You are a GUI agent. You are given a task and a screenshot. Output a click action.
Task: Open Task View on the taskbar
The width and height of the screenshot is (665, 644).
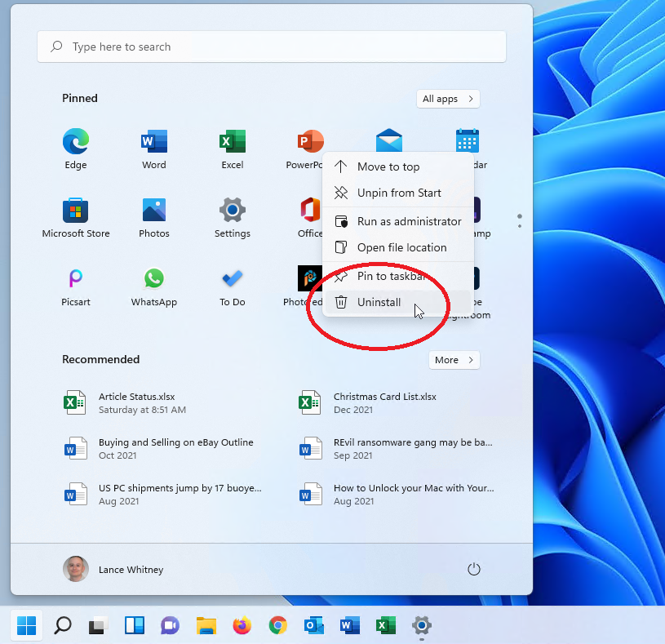point(98,625)
